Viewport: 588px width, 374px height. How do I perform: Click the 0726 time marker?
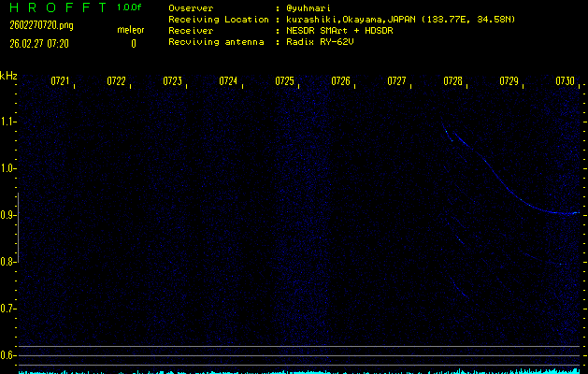[340, 81]
